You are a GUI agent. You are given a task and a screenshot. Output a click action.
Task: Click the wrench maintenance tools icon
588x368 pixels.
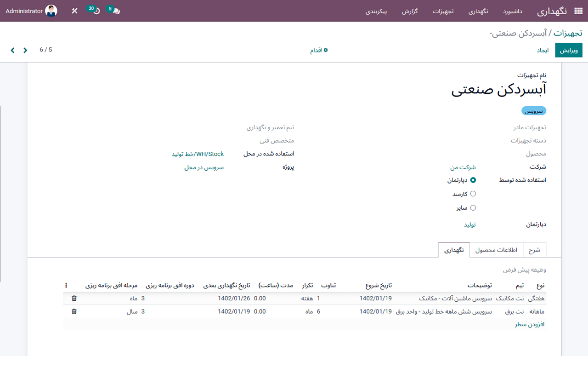[74, 10]
